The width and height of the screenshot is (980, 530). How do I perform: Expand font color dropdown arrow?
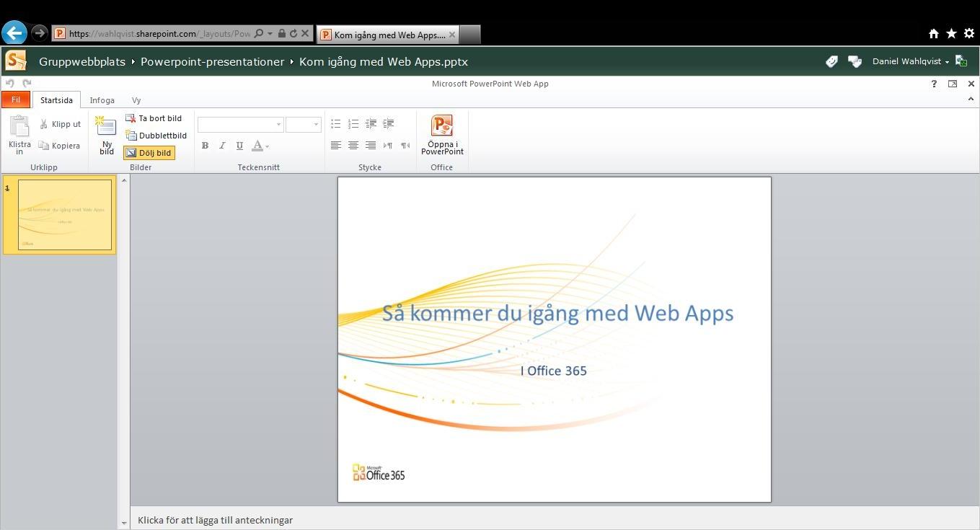pos(268,146)
